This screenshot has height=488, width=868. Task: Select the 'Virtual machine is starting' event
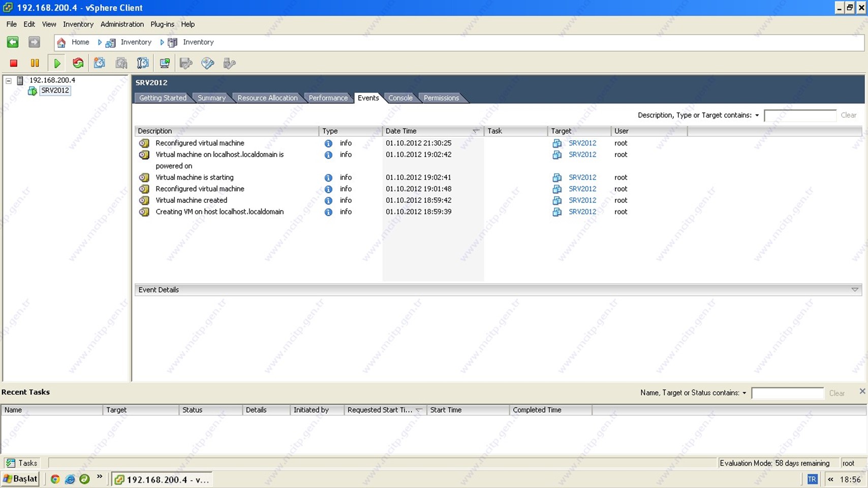tap(194, 177)
